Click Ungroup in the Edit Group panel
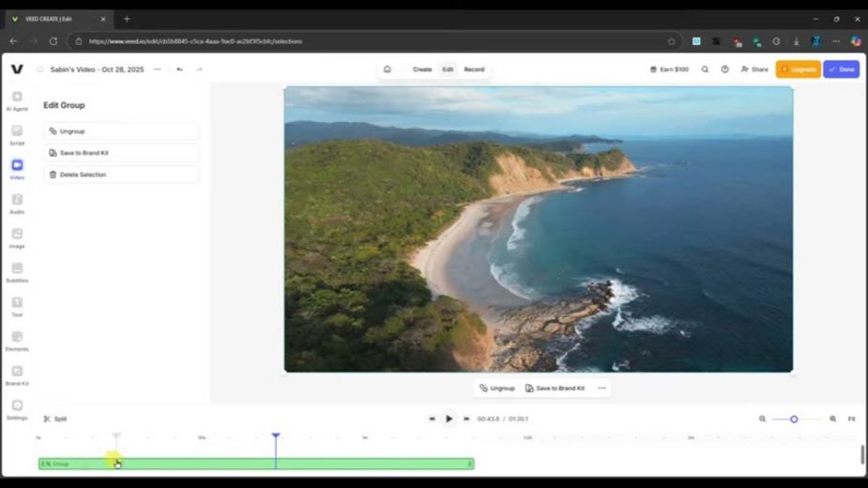The image size is (868, 488). tap(121, 131)
